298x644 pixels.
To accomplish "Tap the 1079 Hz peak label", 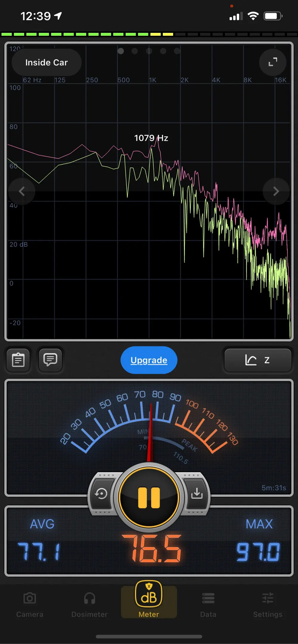I will (x=151, y=138).
